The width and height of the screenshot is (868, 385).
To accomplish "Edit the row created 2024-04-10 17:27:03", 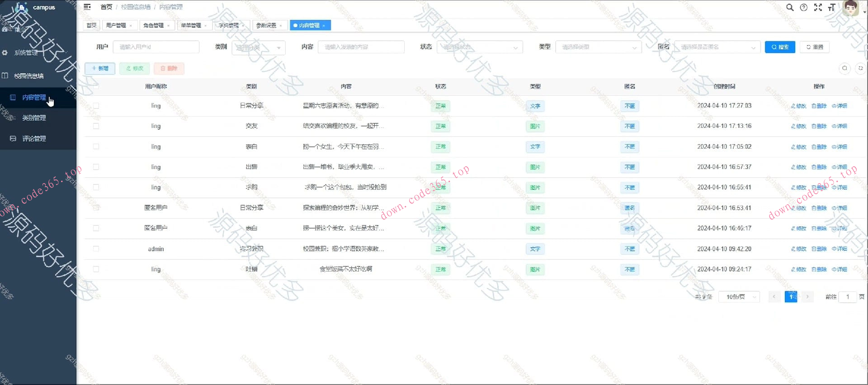I will coord(799,106).
